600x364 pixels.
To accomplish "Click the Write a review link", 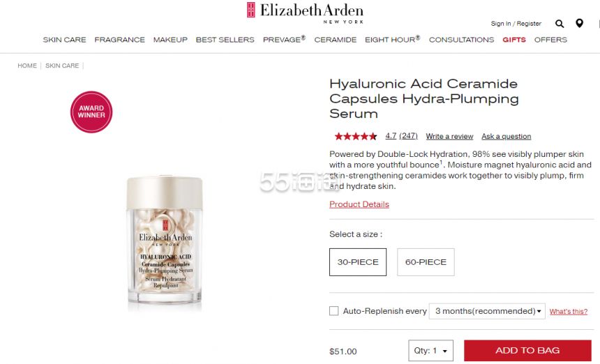I will tap(449, 137).
